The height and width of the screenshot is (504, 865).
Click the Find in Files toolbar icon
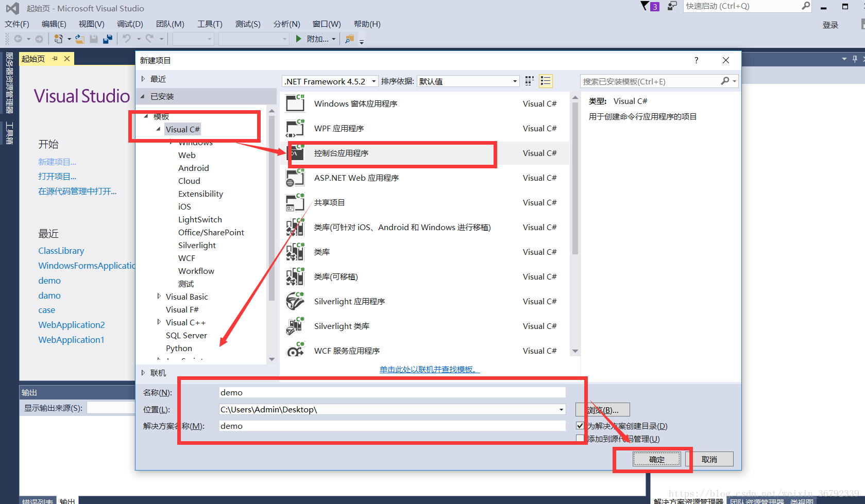350,39
